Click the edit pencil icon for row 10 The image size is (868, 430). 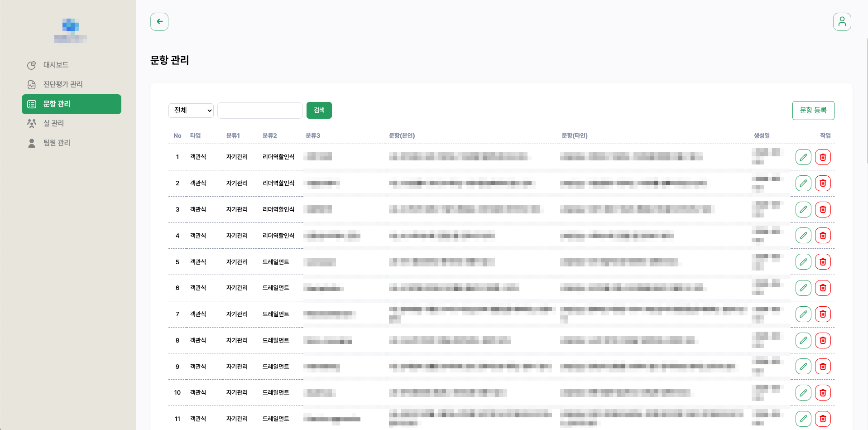803,393
